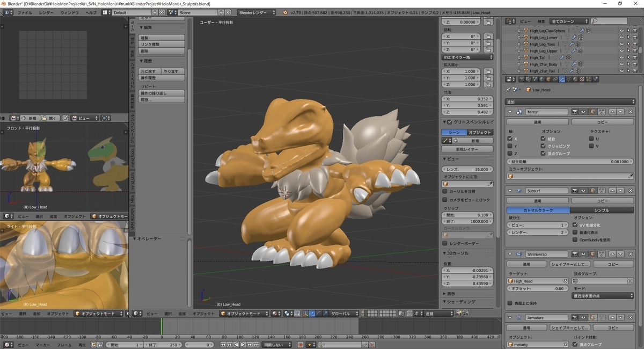This screenshot has width=644, height=349.
Task: Clear the High_Head shrinkwrap target
Action: coord(565,281)
